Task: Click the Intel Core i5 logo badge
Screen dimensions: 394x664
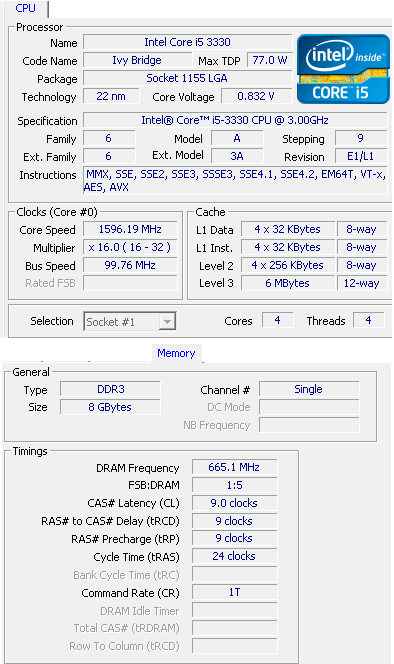Action: click(x=343, y=69)
